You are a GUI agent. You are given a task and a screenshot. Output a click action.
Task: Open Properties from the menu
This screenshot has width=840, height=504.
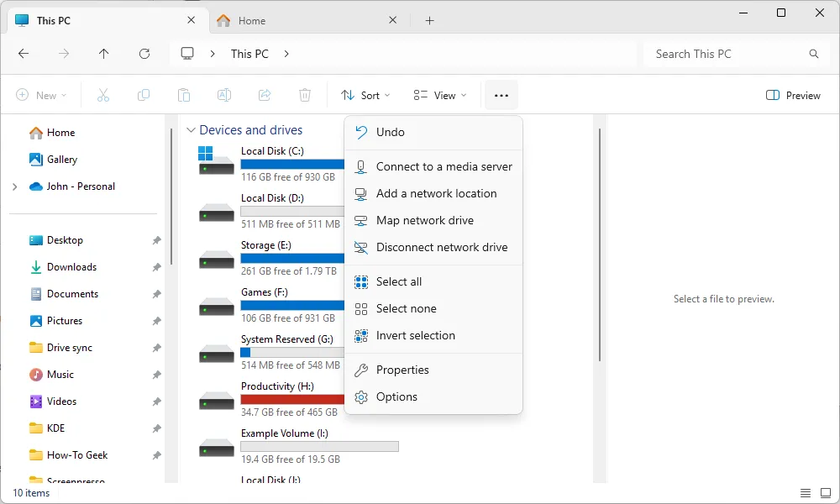(x=433, y=370)
